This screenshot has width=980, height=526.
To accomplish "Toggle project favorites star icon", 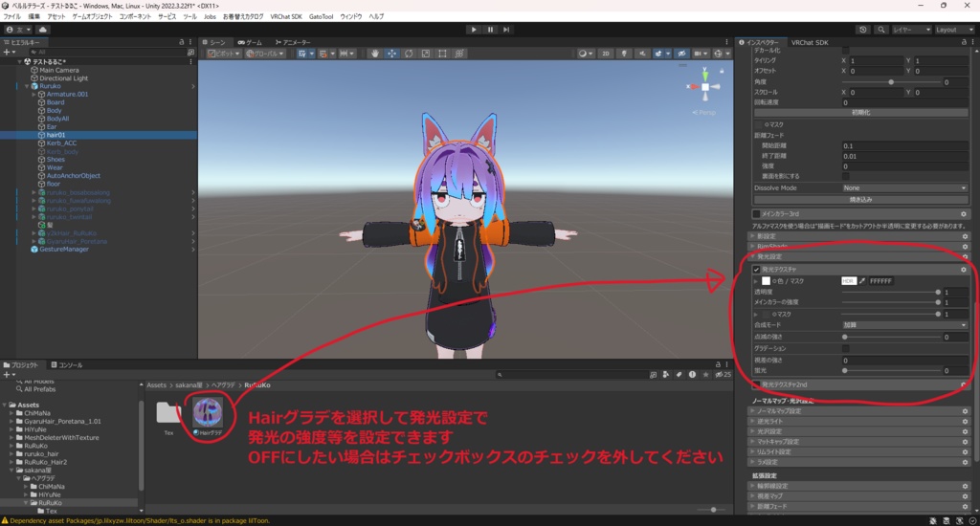I will click(705, 374).
